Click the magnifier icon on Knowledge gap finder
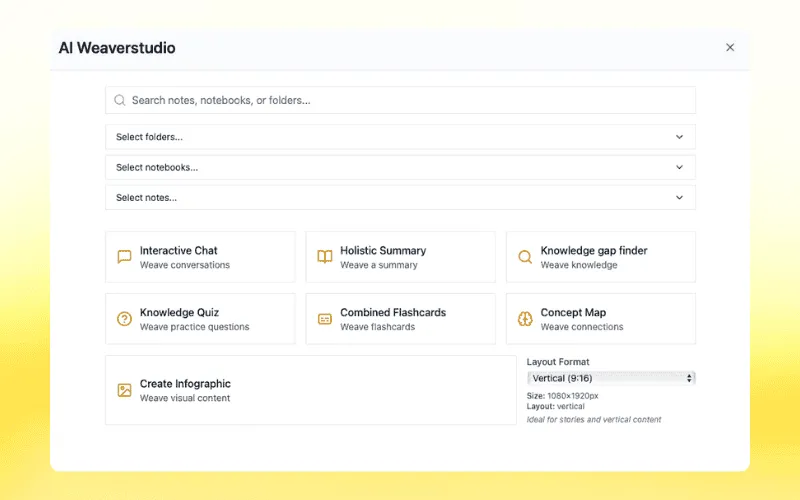 pos(525,257)
